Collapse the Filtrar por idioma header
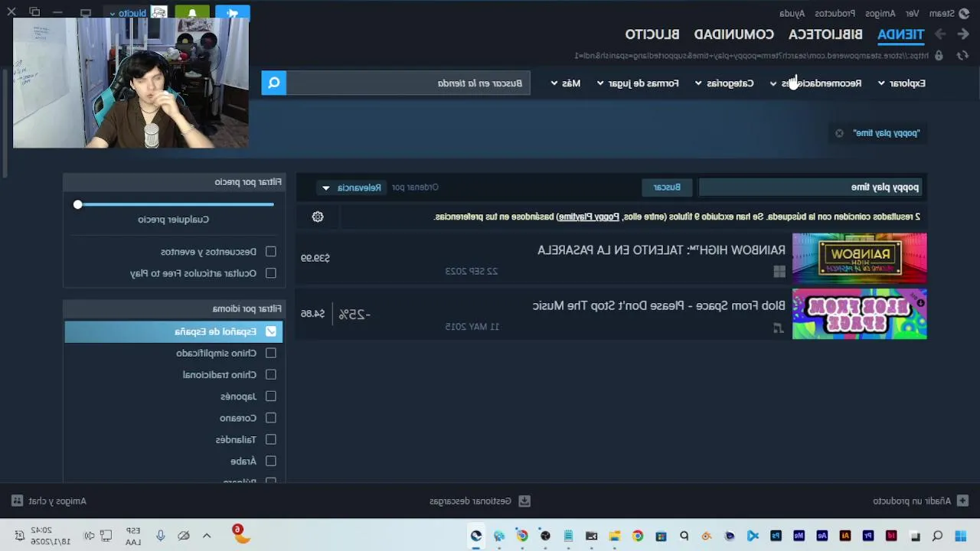980x551 pixels. pyautogui.click(x=173, y=308)
